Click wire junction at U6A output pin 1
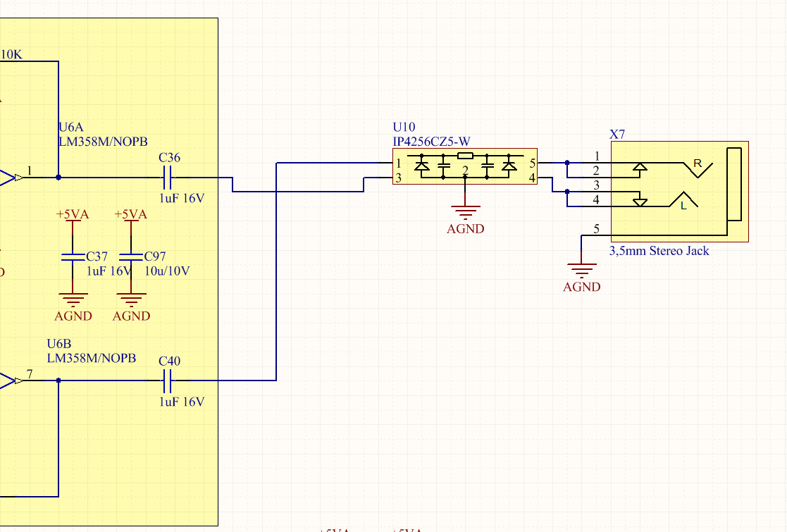 [58, 177]
